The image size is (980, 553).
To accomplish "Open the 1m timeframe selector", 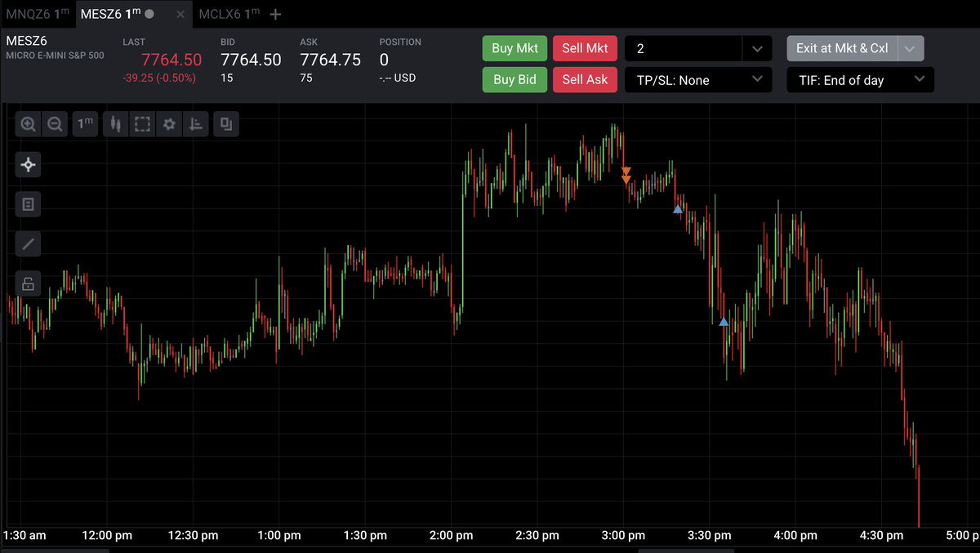I will coord(85,124).
